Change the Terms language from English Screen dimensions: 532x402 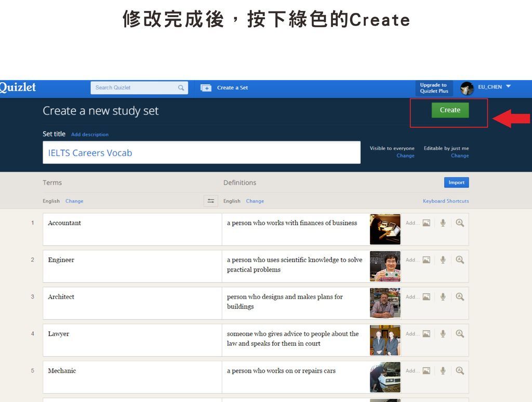coord(74,201)
